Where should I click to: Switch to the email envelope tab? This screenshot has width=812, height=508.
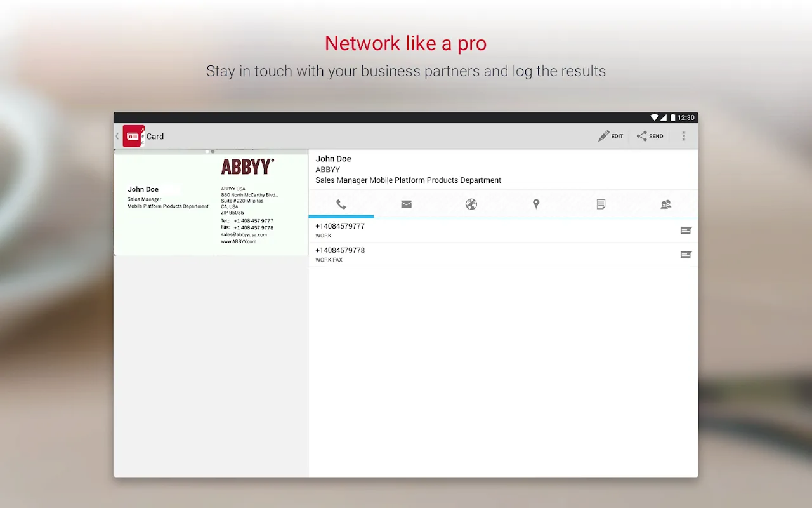click(406, 204)
